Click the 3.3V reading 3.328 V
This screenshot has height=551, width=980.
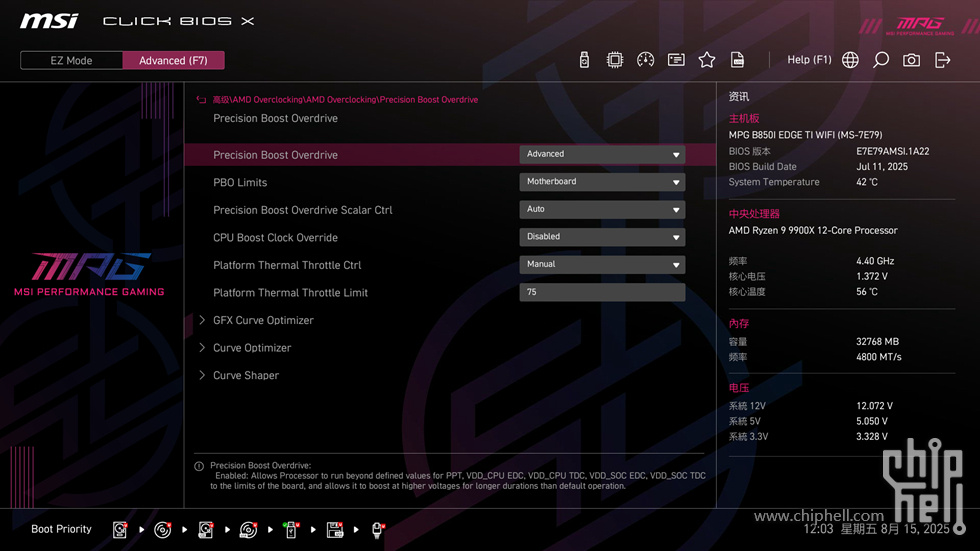872,437
